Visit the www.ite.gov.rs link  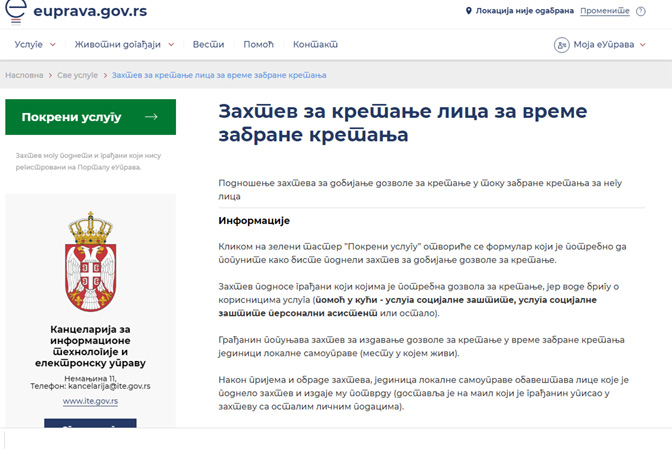(90, 400)
